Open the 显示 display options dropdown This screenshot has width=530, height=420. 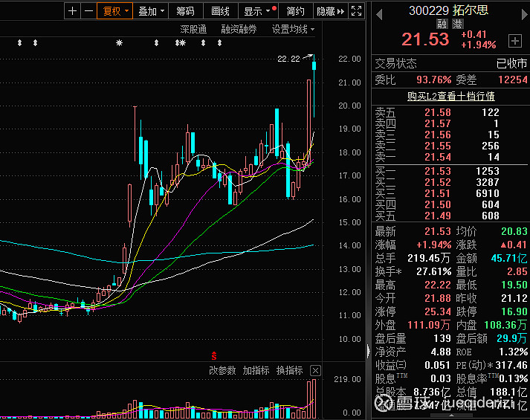tap(258, 11)
